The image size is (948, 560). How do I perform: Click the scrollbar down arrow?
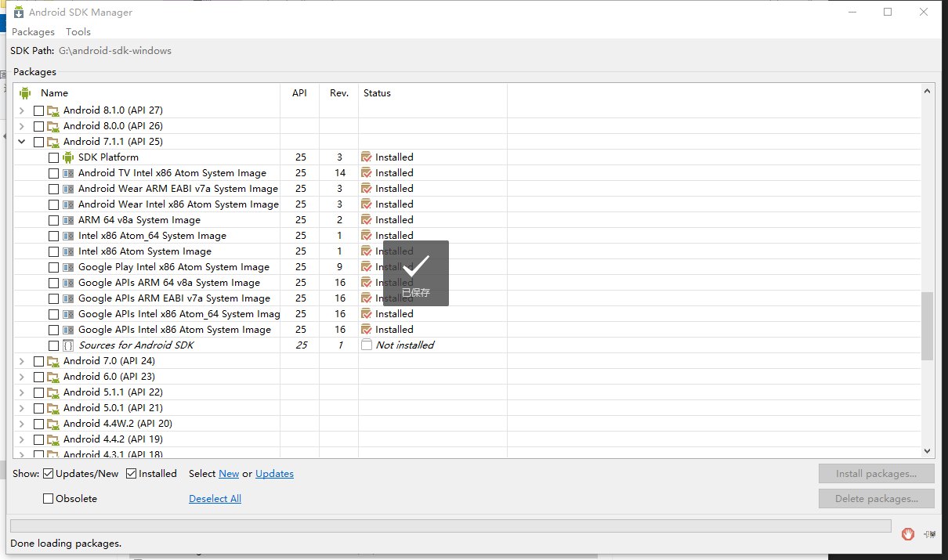(x=928, y=452)
